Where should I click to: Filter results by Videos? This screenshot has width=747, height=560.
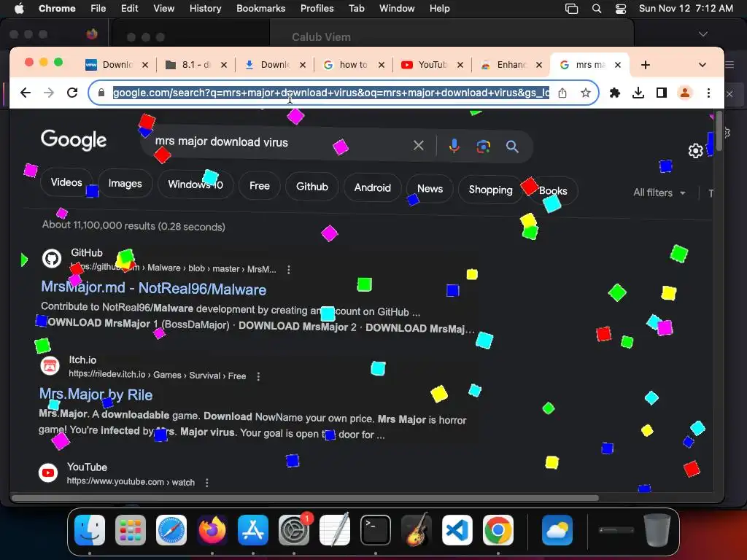coord(66,182)
